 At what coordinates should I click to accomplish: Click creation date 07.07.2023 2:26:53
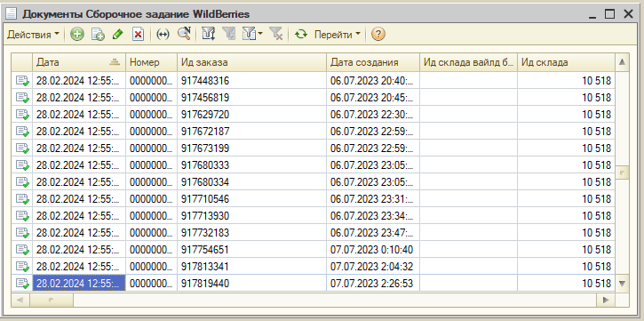pos(373,284)
